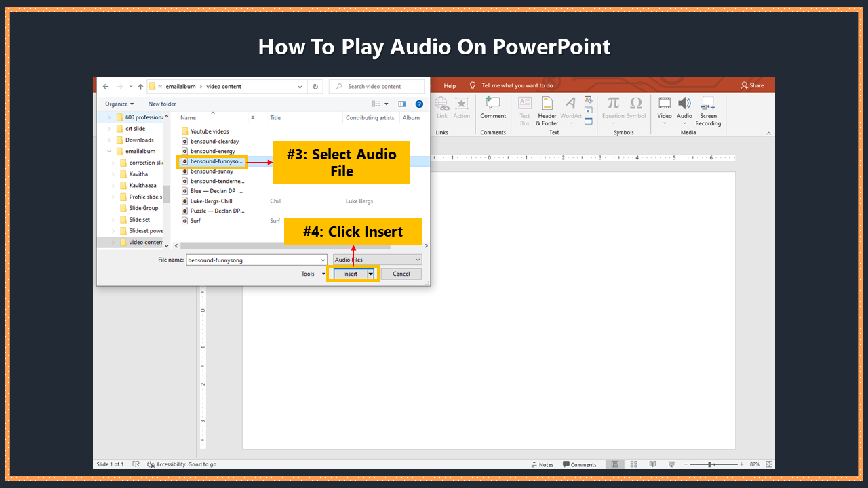The height and width of the screenshot is (488, 868).
Task: Click the Link button in ribbon
Action: click(442, 108)
